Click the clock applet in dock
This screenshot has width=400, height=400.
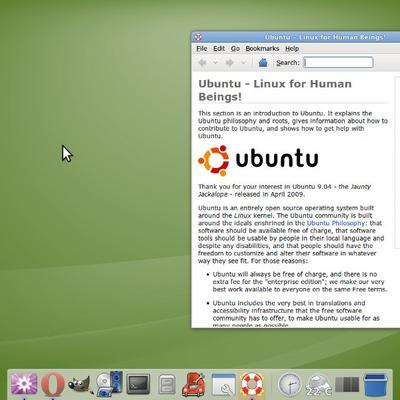pyautogui.click(x=290, y=384)
